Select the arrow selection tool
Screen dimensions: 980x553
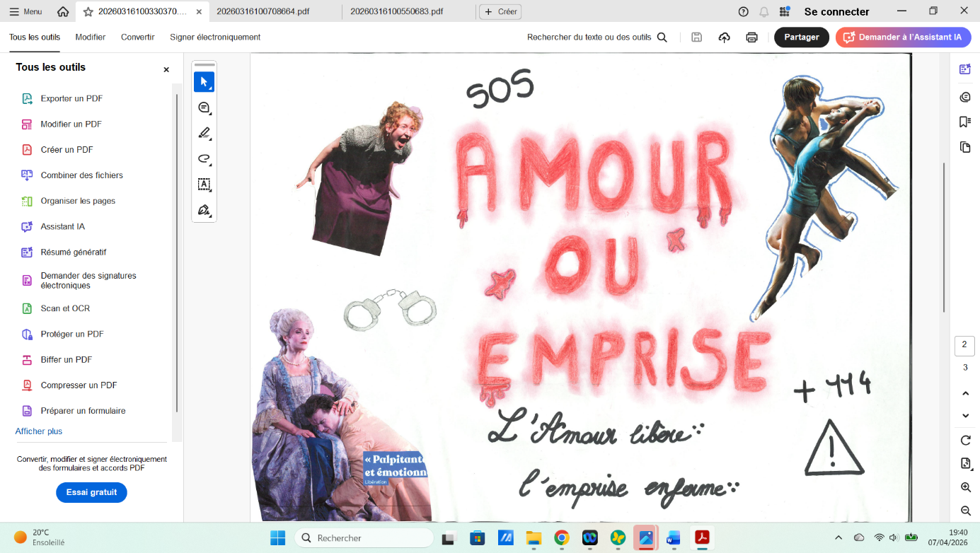pos(204,82)
